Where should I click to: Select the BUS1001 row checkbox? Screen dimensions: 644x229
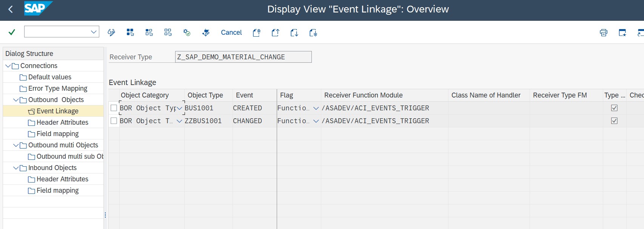(x=114, y=108)
